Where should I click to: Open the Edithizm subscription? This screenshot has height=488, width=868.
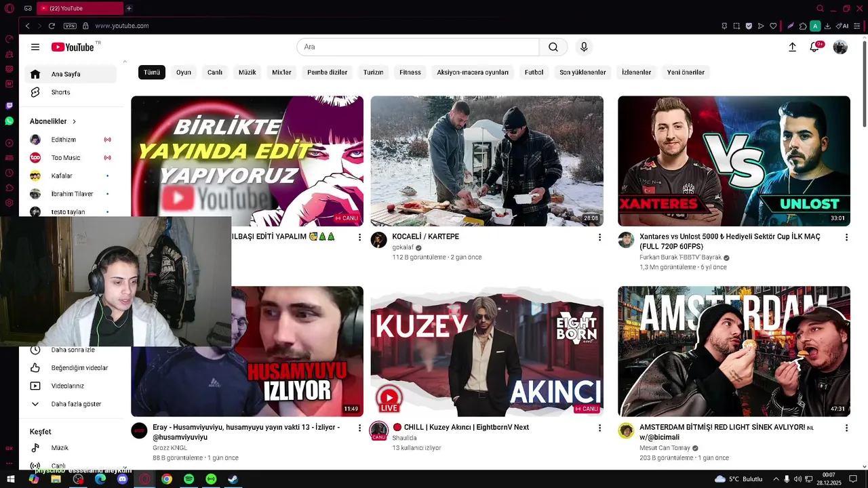pyautogui.click(x=71, y=140)
